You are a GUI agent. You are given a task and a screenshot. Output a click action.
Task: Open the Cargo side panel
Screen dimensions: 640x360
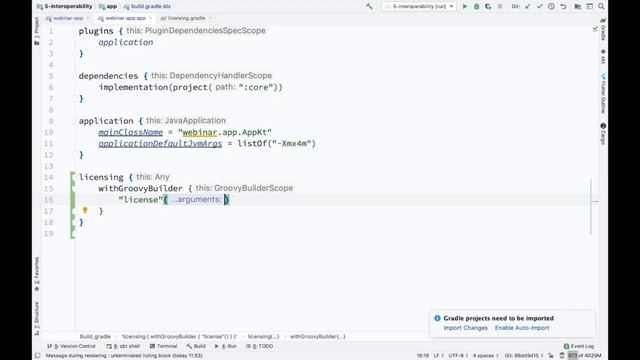603,133
